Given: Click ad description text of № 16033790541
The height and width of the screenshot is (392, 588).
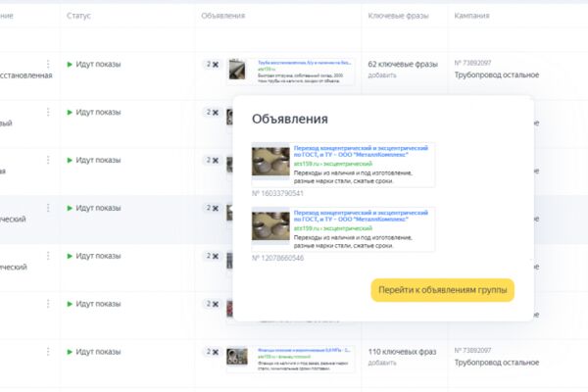Looking at the screenshot, I should (353, 176).
